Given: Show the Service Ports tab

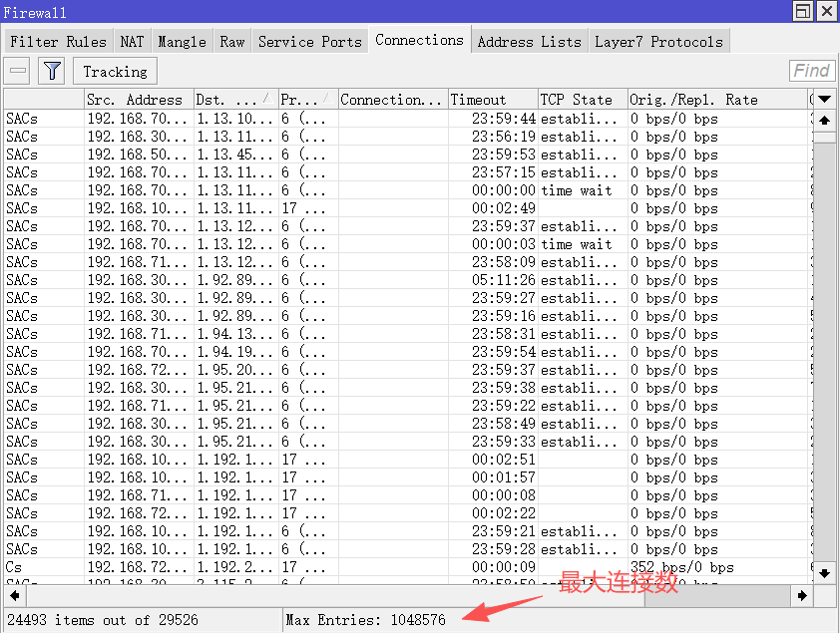Looking at the screenshot, I should click(309, 42).
